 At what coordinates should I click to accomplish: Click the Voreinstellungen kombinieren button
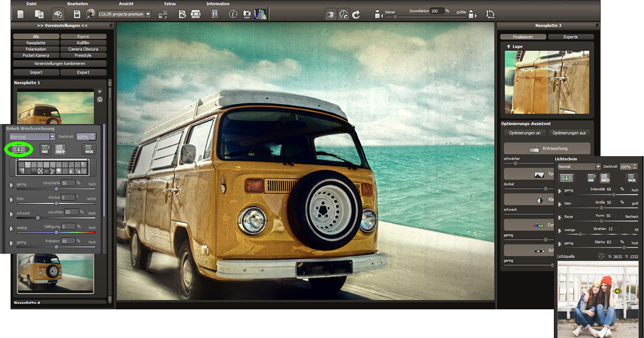click(60, 63)
